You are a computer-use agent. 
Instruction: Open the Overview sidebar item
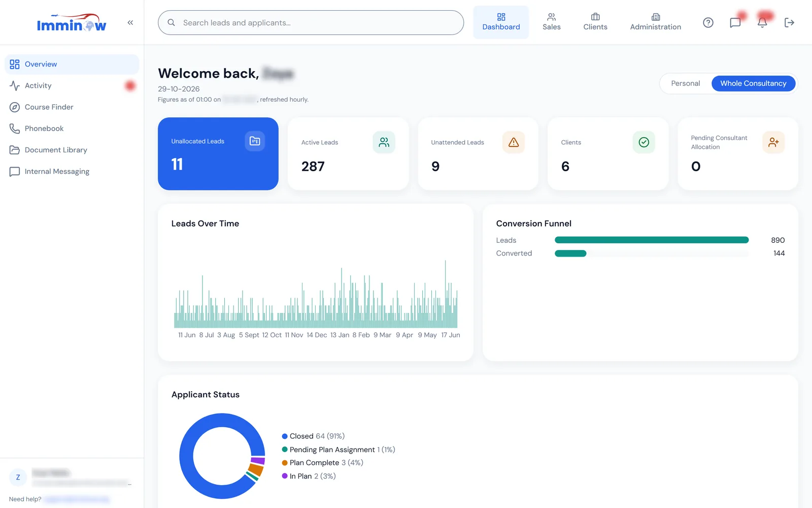coord(72,64)
